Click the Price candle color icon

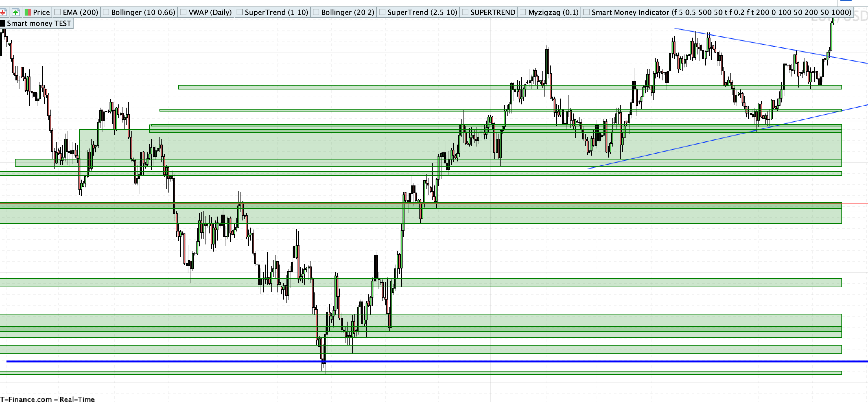coord(28,12)
